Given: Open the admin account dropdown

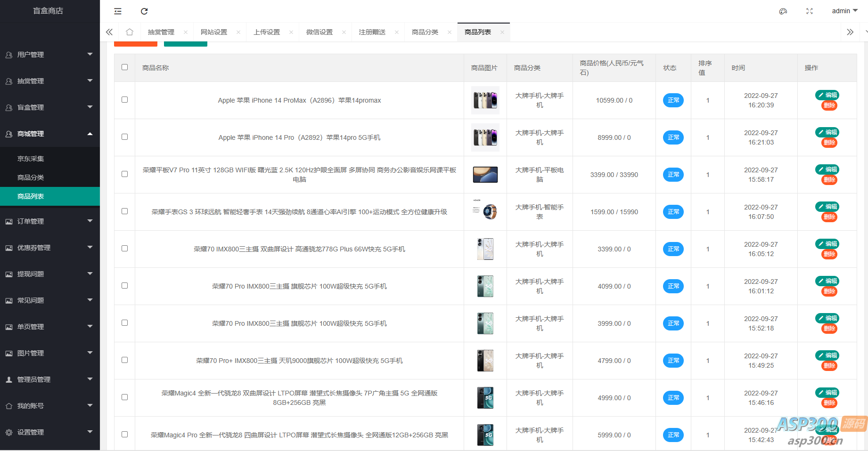Looking at the screenshot, I should (845, 11).
